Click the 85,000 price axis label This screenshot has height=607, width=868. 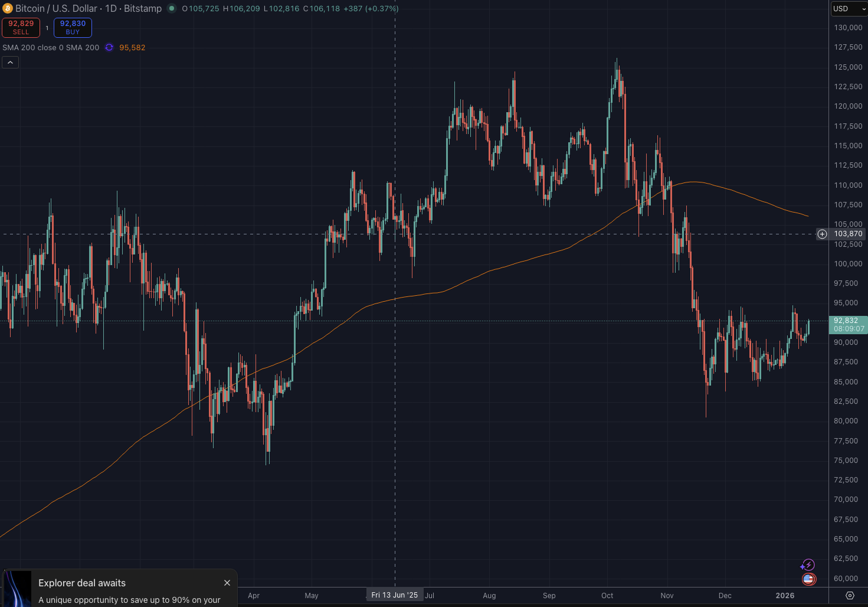pyautogui.click(x=846, y=382)
